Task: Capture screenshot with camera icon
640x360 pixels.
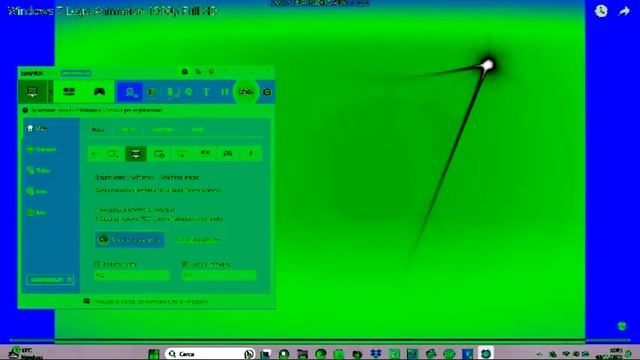Action: 267,92
